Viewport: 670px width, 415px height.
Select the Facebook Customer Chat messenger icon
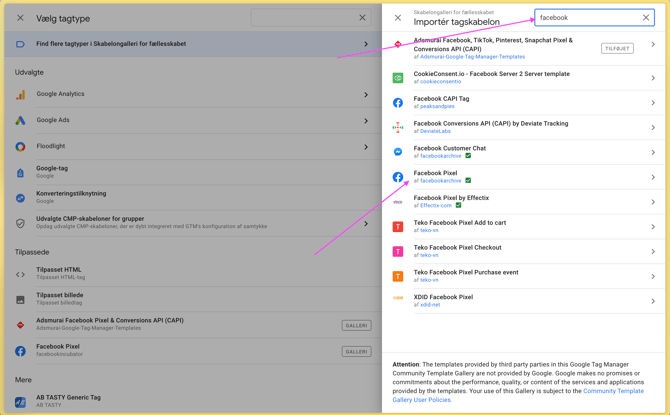398,152
